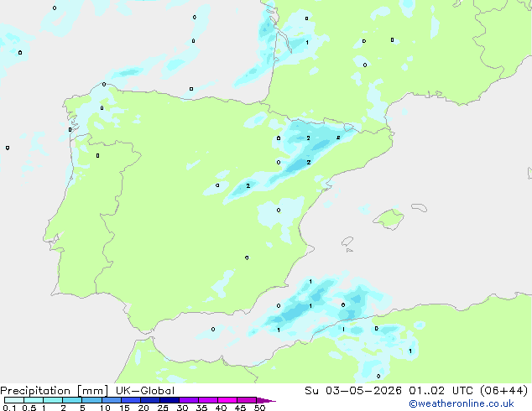532x411 pixels.
Task: Click the 0.1–0.5 mm legend color swatch
Action: click(14, 400)
